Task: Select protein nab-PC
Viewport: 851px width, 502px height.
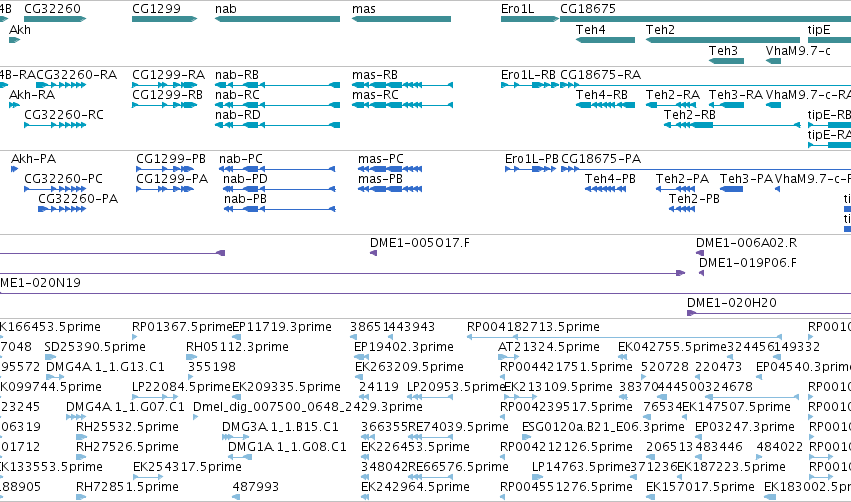Action: (x=240, y=159)
